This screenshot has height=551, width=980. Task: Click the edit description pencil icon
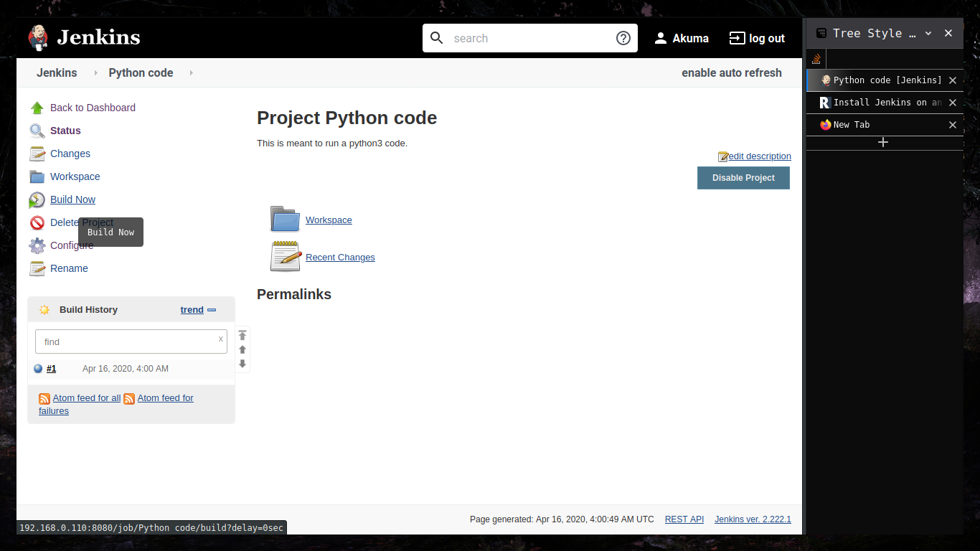723,156
